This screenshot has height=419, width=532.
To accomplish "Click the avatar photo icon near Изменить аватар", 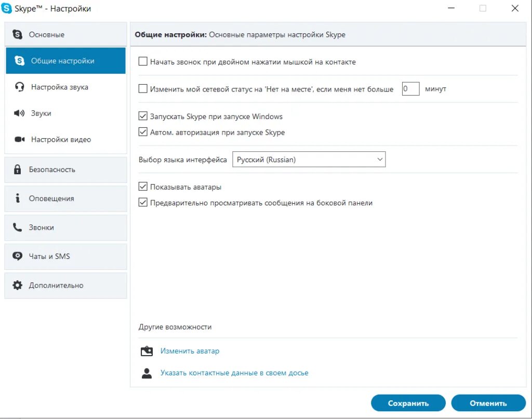I will click(147, 351).
